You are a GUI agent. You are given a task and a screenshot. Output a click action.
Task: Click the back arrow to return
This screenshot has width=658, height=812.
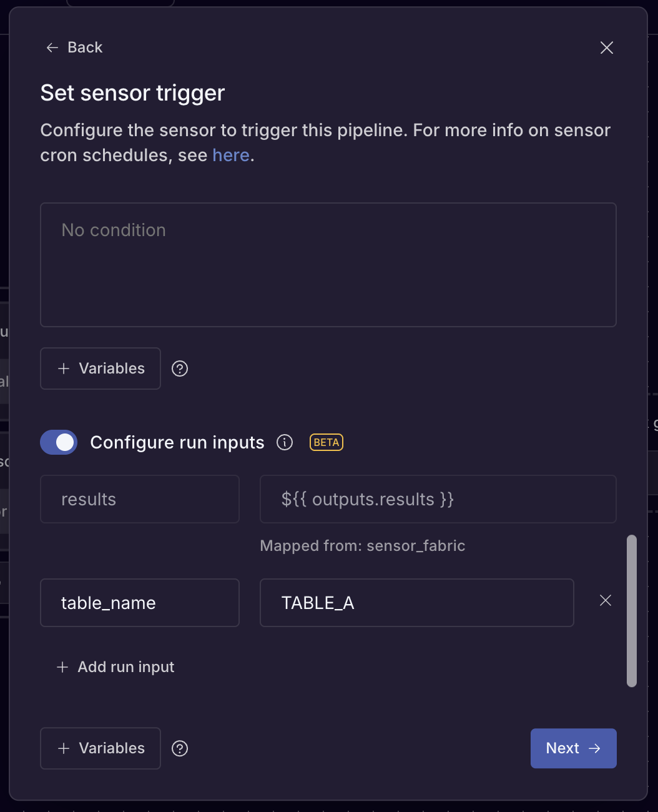pos(52,47)
